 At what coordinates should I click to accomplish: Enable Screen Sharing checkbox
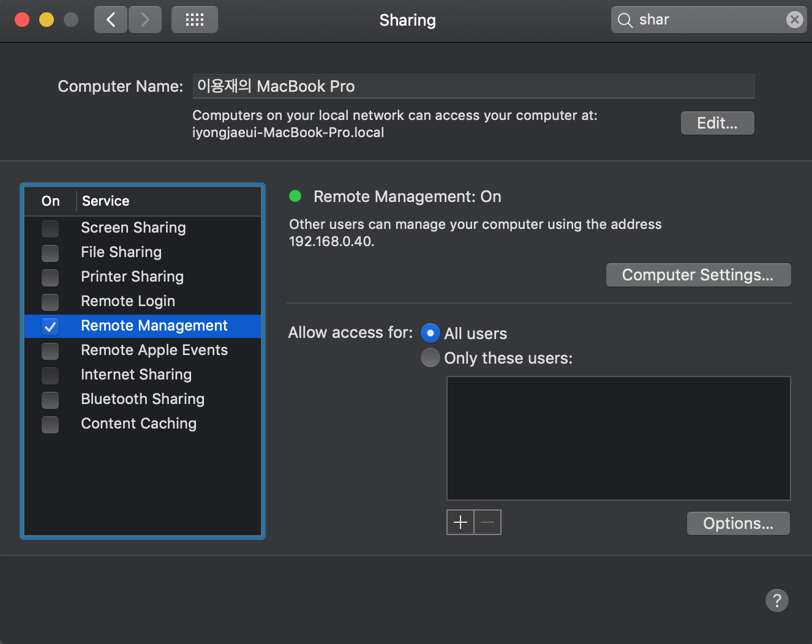coord(50,228)
